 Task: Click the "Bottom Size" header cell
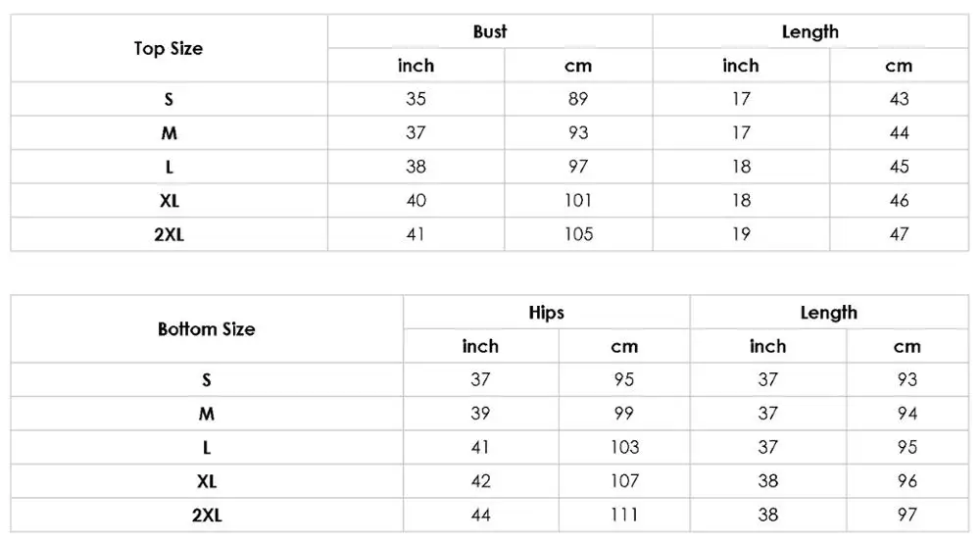pos(206,329)
